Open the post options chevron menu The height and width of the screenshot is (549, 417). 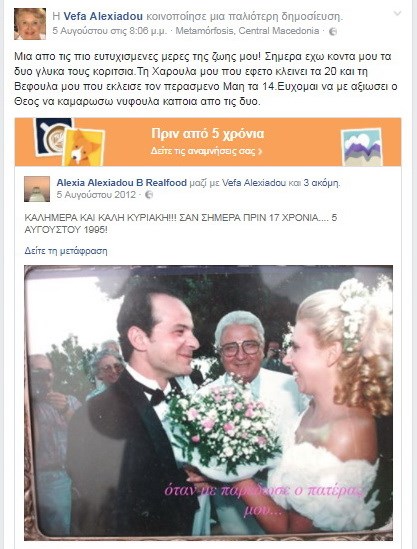tap(397, 14)
